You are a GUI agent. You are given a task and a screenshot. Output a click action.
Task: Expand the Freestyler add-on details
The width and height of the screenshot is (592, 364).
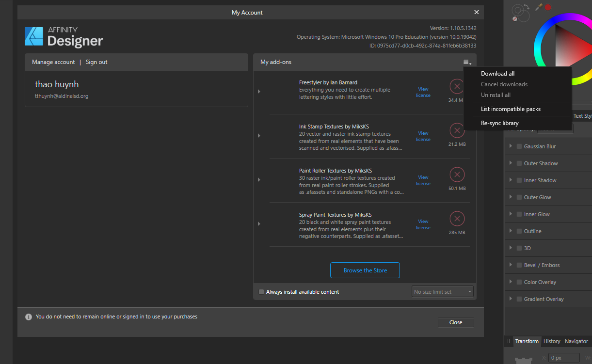(259, 91)
